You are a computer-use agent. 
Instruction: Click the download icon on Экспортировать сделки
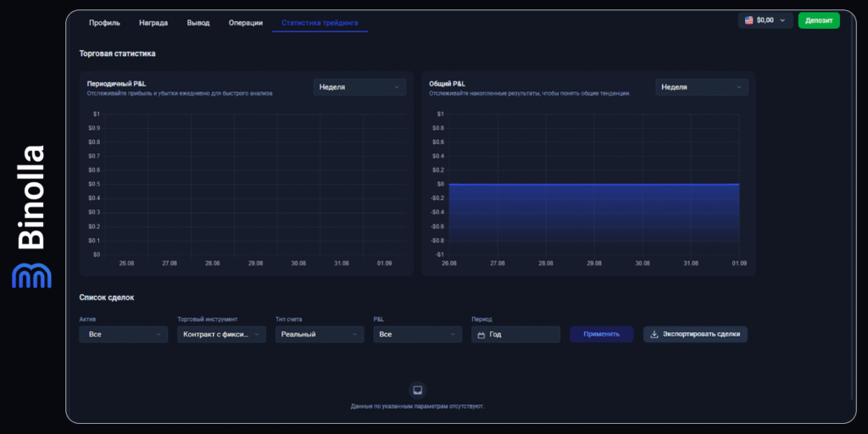coord(654,334)
